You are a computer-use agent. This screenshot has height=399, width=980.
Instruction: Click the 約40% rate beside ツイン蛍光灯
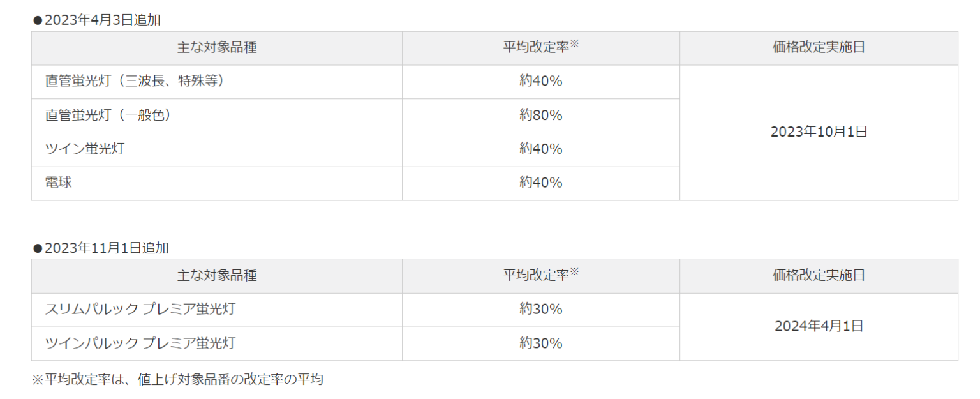pyautogui.click(x=540, y=149)
